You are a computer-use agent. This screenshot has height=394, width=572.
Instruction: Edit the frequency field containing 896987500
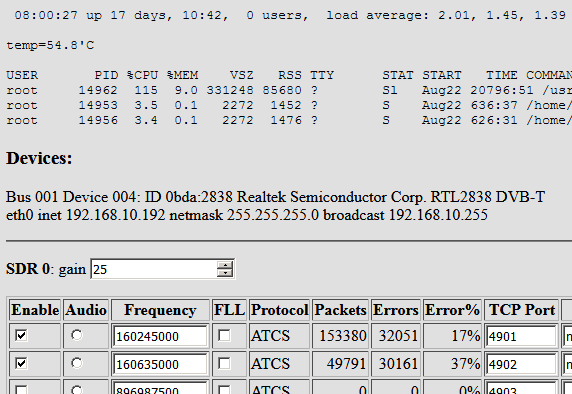coord(160,388)
